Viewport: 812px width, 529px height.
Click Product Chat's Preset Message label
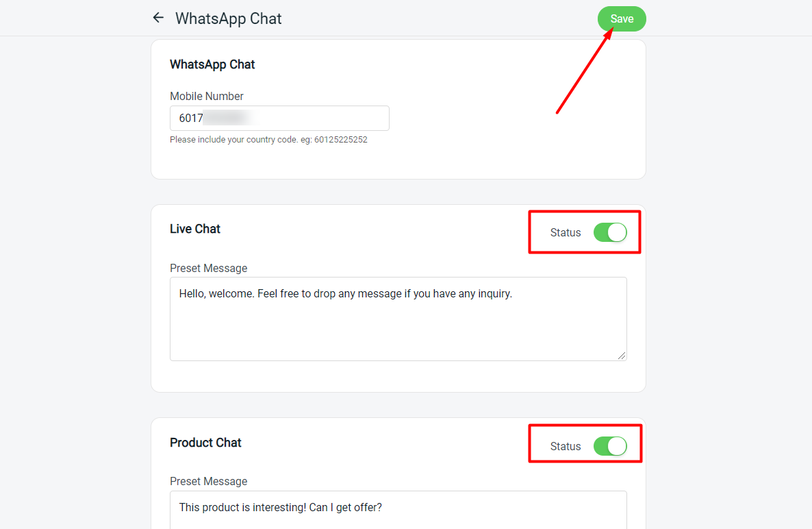208,482
